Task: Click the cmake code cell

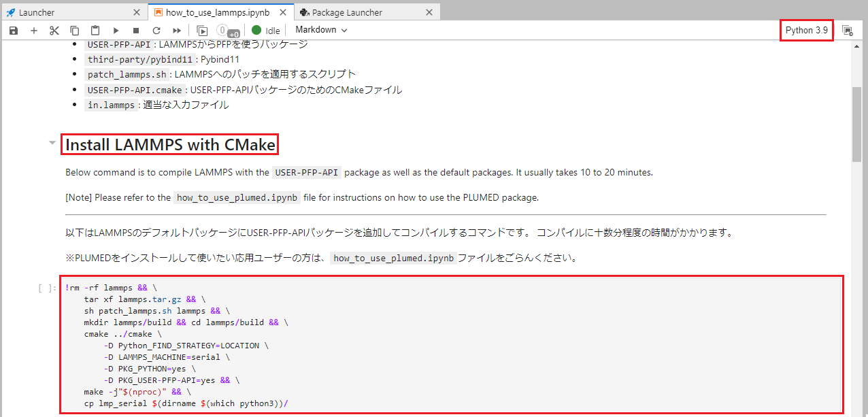Action: point(272,340)
